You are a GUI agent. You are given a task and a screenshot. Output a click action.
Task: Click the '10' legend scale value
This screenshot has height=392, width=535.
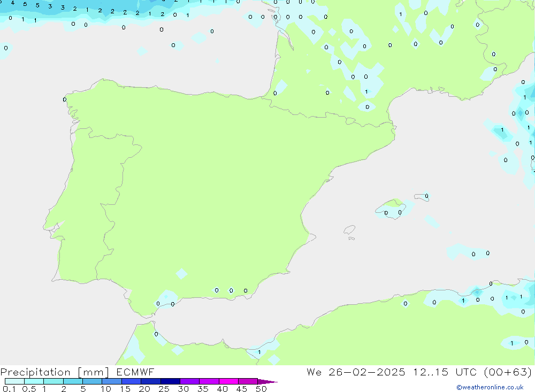[x=106, y=389]
